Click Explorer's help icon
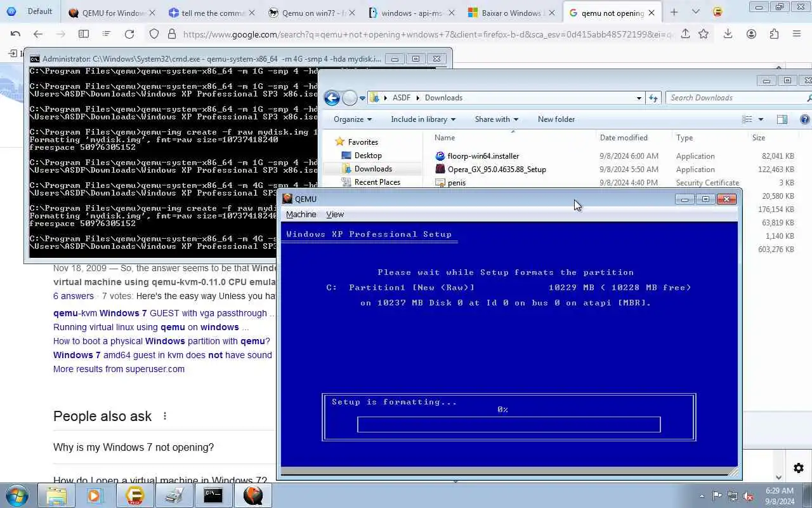Image resolution: width=812 pixels, height=508 pixels. click(804, 119)
